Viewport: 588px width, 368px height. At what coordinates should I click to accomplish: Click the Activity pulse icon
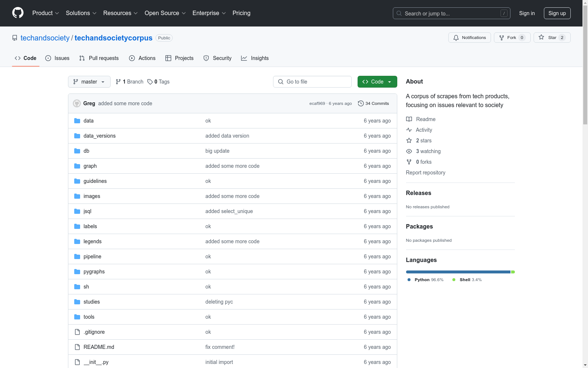409,130
